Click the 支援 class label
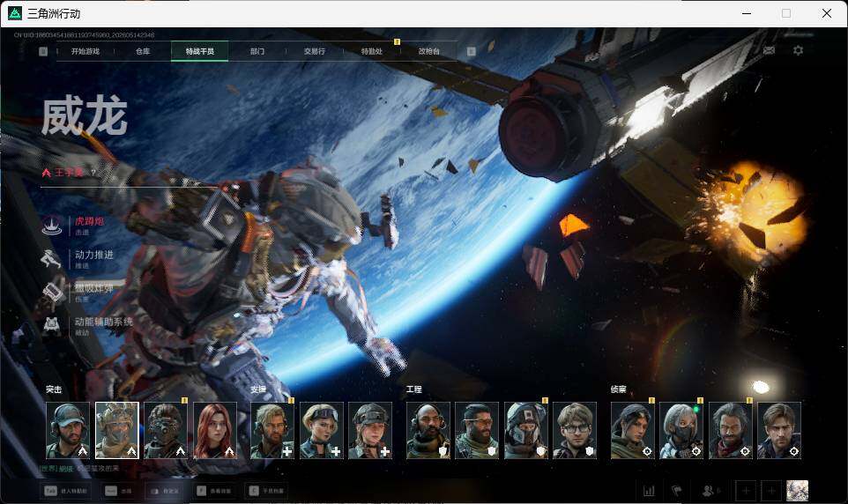The image size is (848, 504). 258,389
